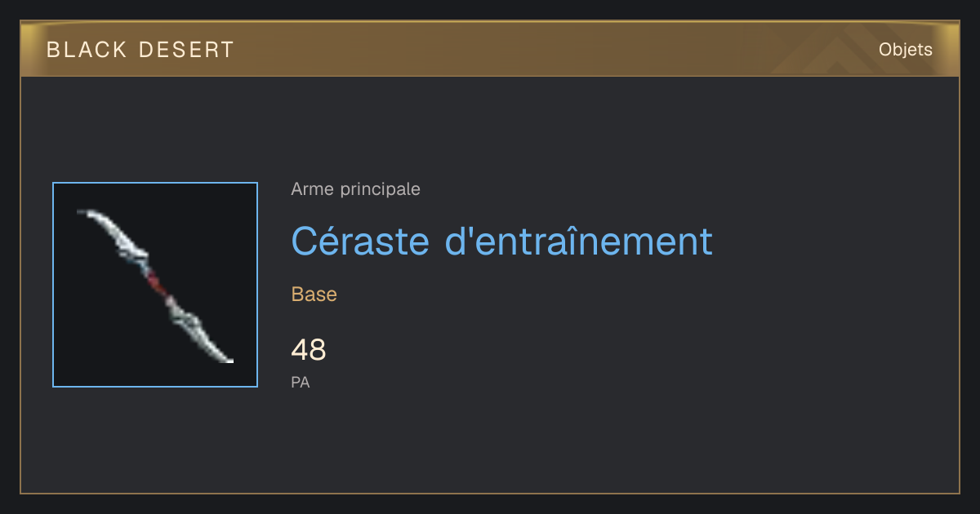Select the Arme principale category label
The height and width of the screenshot is (514, 980).
coord(355,189)
